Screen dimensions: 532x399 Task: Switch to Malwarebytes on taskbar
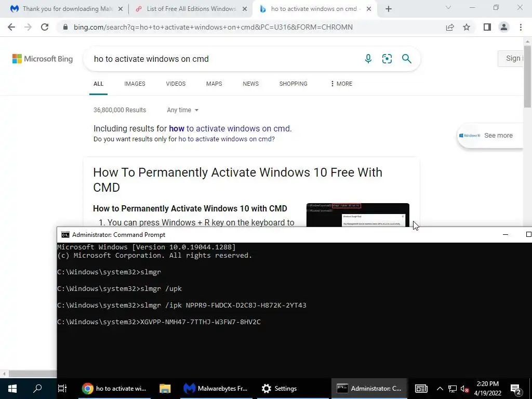tap(216, 389)
